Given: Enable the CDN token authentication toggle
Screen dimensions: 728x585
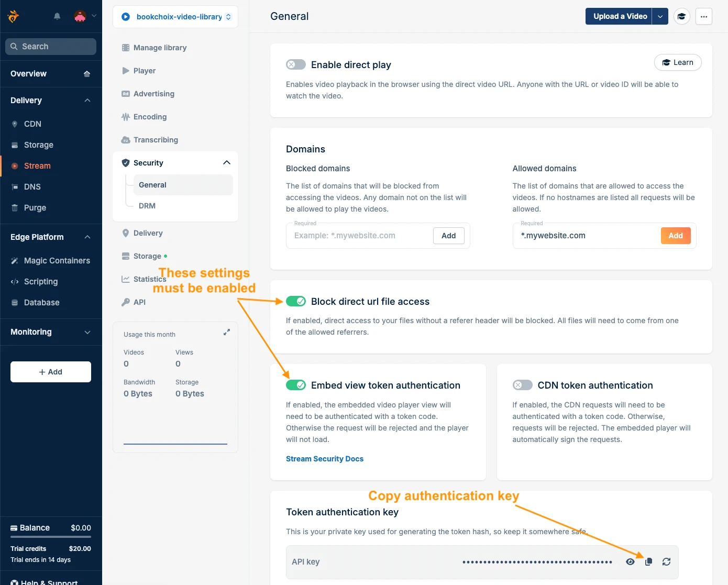Looking at the screenshot, I should 522,385.
